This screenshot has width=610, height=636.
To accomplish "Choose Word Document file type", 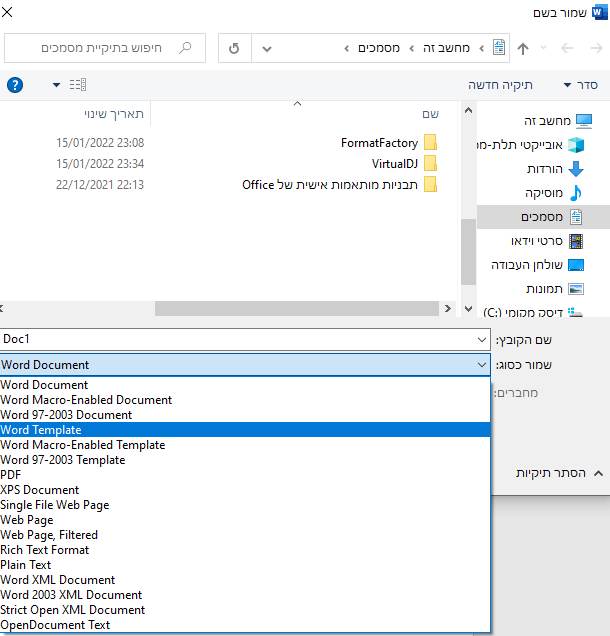I will tap(245, 385).
